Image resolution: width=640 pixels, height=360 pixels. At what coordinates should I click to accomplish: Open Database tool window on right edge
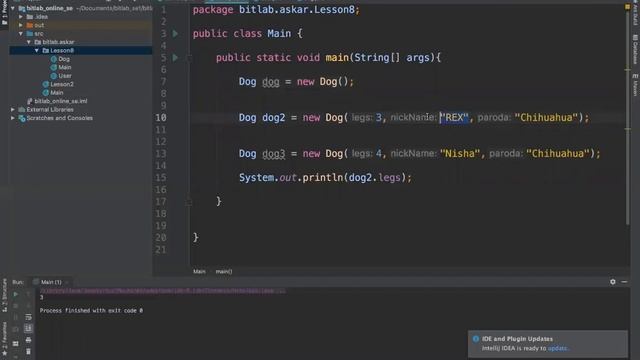pyautogui.click(x=635, y=49)
